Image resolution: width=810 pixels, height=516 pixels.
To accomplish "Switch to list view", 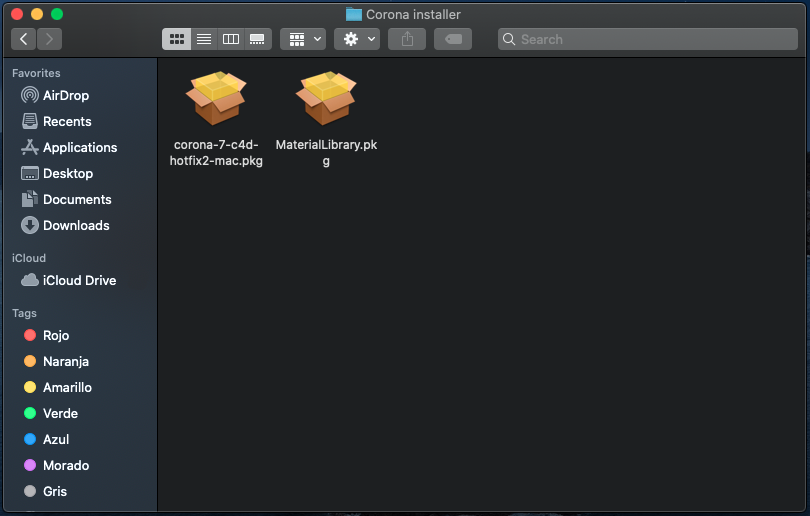I will (x=204, y=39).
